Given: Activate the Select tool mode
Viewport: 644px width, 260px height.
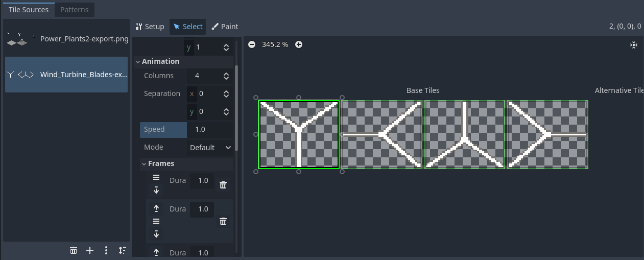Looking at the screenshot, I should (x=188, y=27).
